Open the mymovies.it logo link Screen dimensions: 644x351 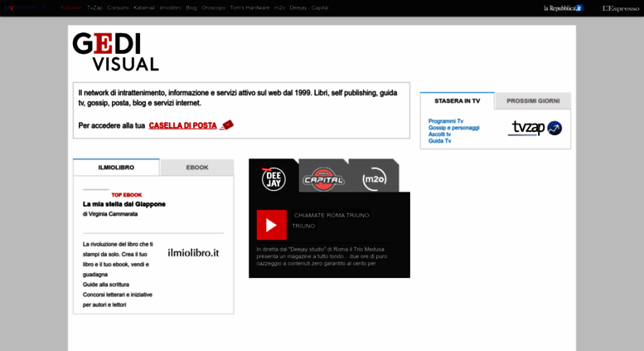point(25,7)
